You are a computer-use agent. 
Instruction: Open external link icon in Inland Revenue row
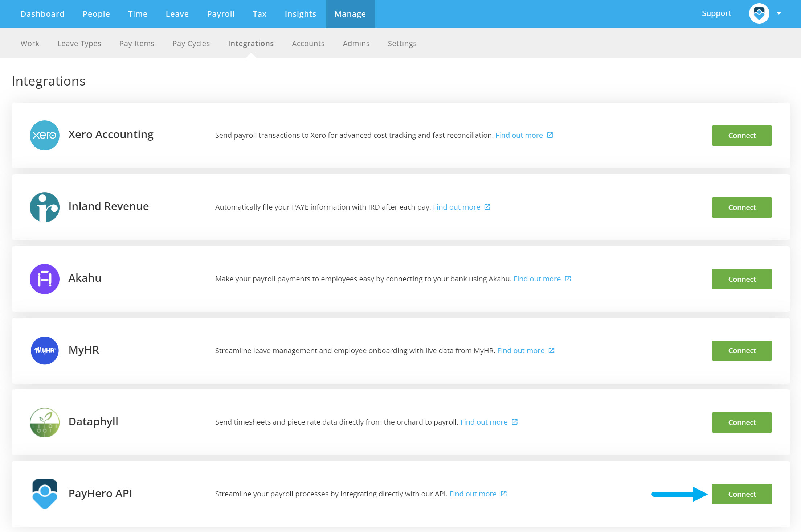click(x=487, y=207)
